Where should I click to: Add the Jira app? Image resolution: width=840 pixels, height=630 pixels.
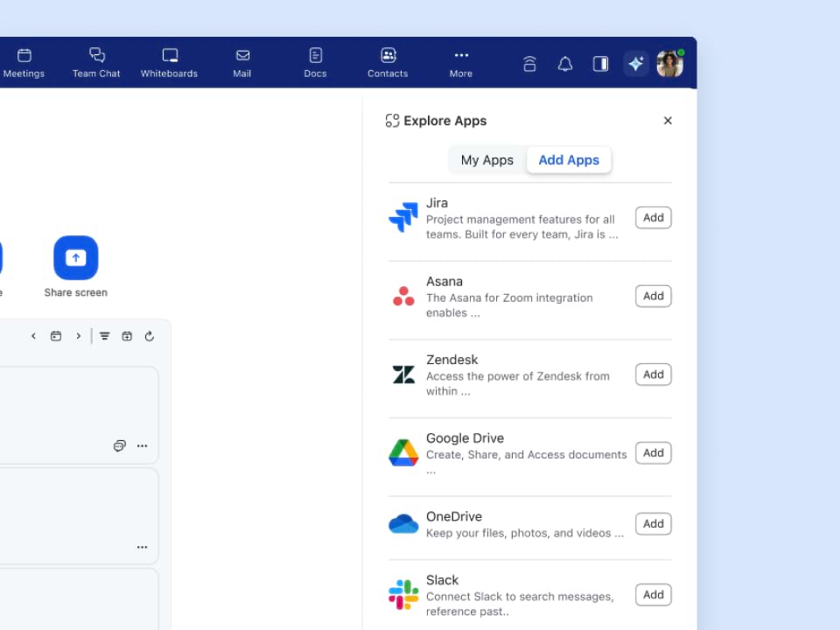pyautogui.click(x=653, y=217)
